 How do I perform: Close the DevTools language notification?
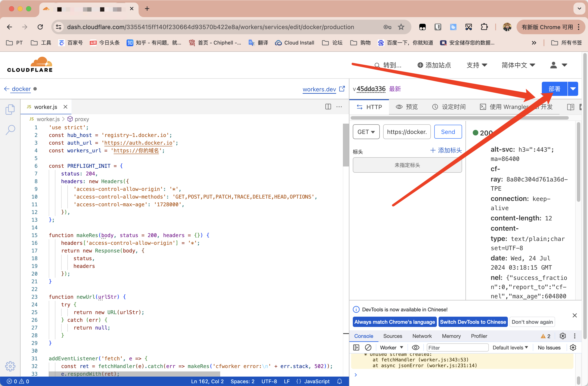coord(575,315)
